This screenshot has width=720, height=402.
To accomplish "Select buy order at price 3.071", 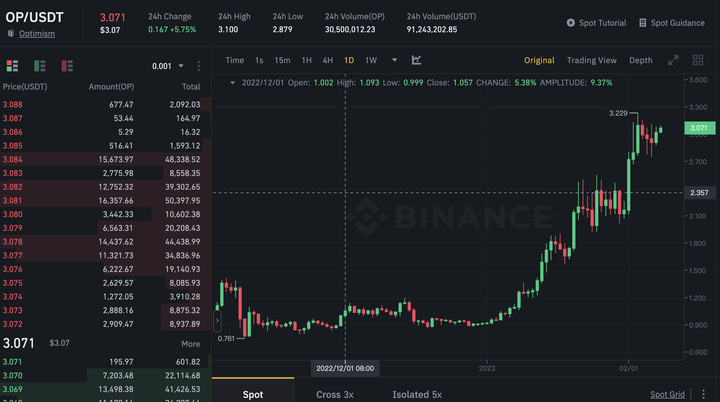I will (x=106, y=362).
